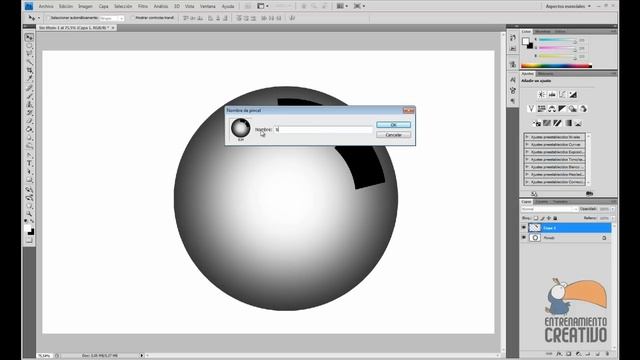Image resolution: width=640 pixels, height=360 pixels.
Task: Open the Ventana menu
Action: (x=208, y=7)
